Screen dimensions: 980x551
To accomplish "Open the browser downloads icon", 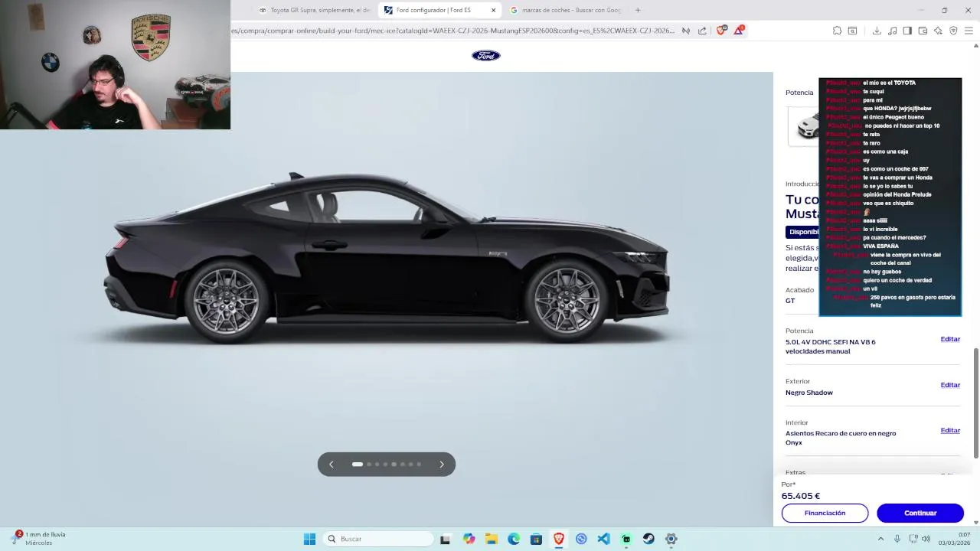I will [877, 31].
